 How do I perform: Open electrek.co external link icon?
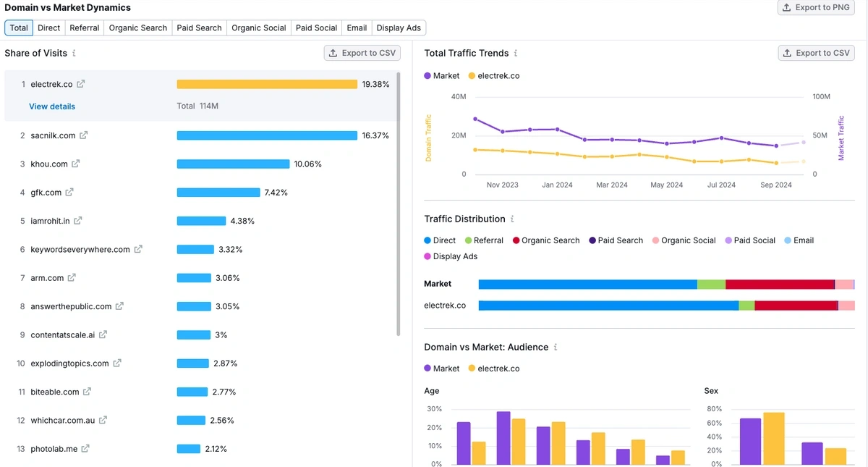81,84
